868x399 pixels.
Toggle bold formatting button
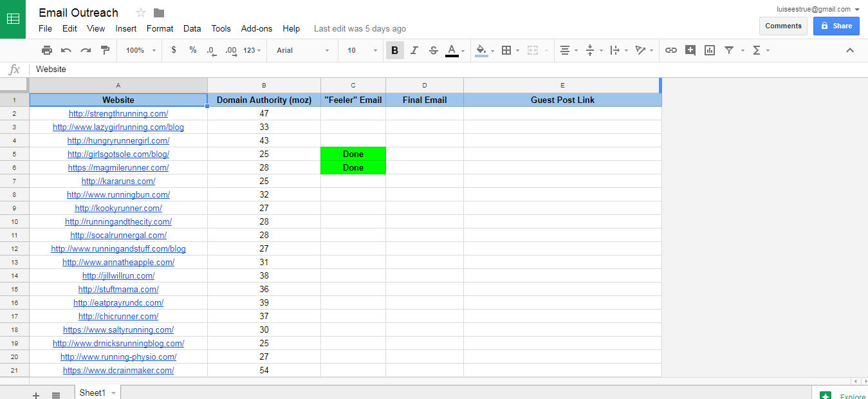(394, 50)
